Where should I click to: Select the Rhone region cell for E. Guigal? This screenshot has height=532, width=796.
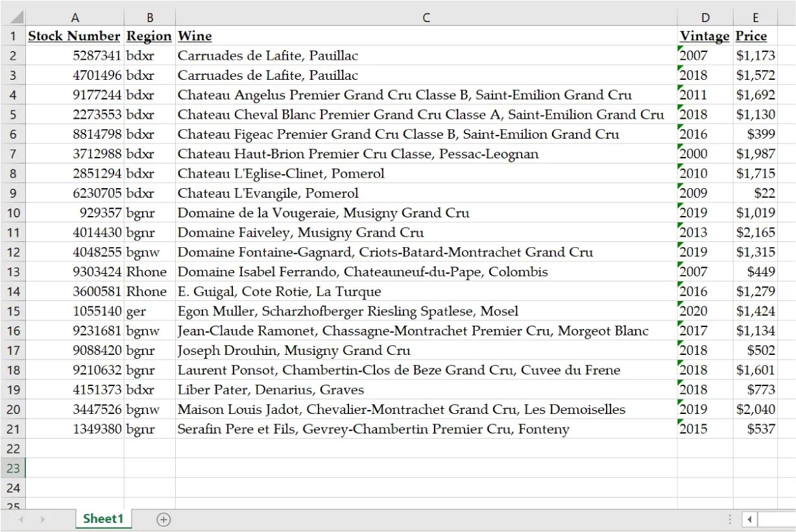(150, 291)
